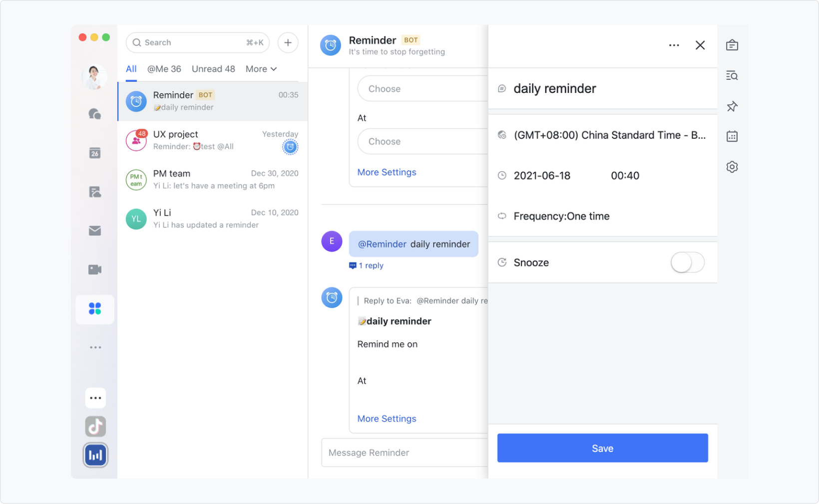Screen dimensions: 819x504
Task: Open the UX project conversation
Action: click(213, 140)
